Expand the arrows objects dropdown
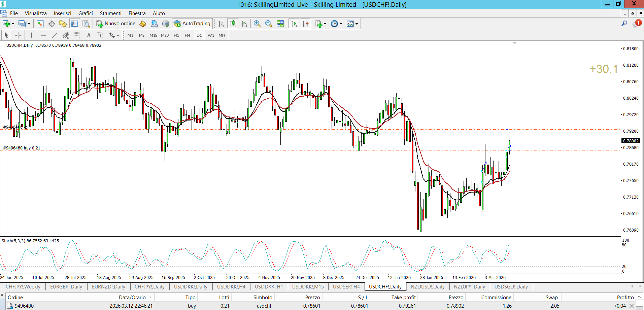Image resolution: width=644 pixels, height=310 pixels. pyautogui.click(x=118, y=36)
